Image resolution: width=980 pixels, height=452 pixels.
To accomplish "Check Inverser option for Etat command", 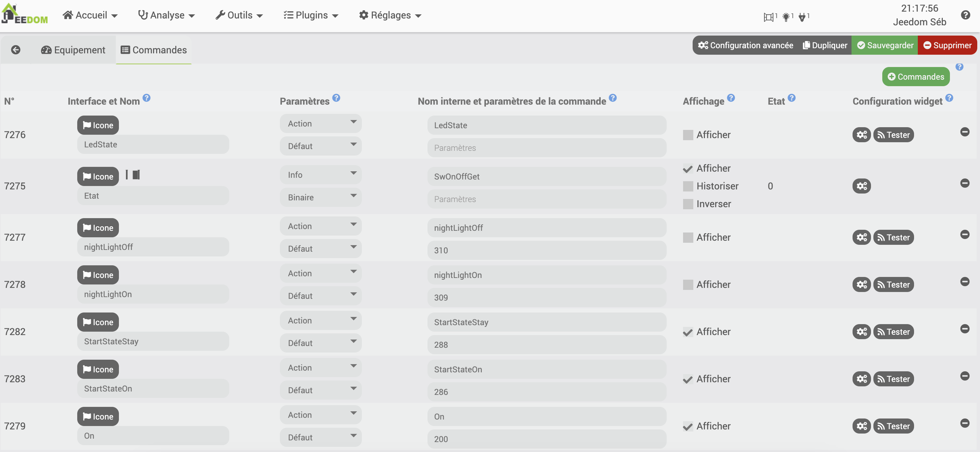I will click(x=688, y=204).
